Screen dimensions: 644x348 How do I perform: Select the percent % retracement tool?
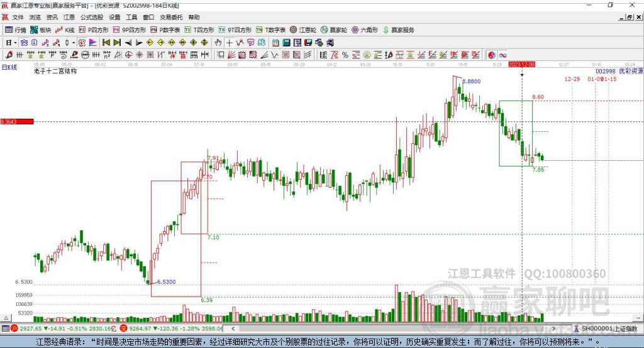tap(345, 55)
